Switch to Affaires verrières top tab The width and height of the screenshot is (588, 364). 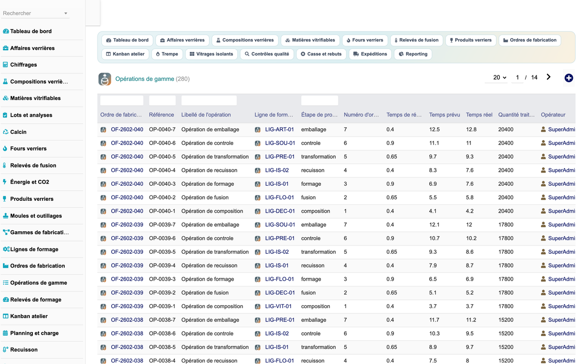tap(182, 40)
